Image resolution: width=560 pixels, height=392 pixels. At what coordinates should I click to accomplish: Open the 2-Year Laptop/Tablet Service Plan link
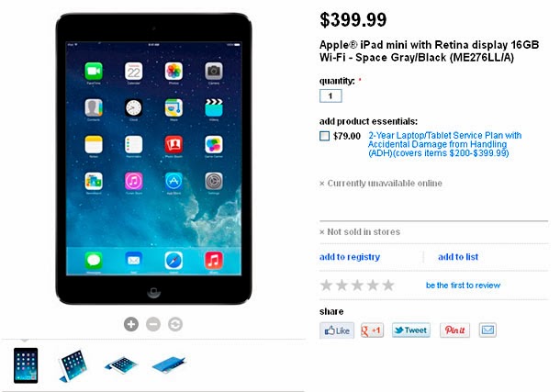coord(444,144)
